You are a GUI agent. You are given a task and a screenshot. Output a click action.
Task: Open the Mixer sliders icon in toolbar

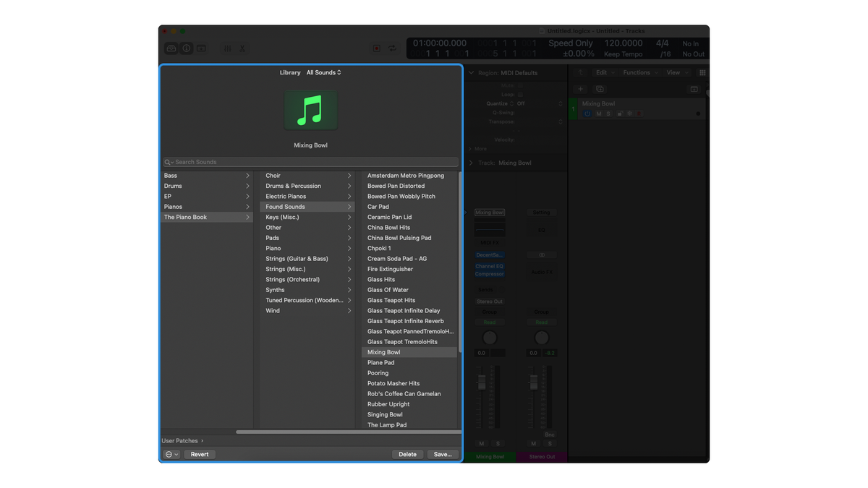(x=228, y=48)
